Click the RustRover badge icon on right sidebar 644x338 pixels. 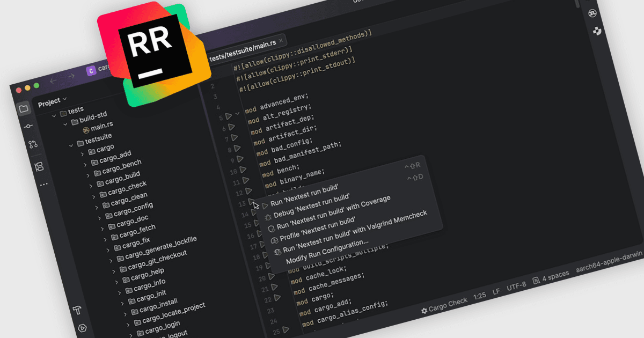point(592,13)
